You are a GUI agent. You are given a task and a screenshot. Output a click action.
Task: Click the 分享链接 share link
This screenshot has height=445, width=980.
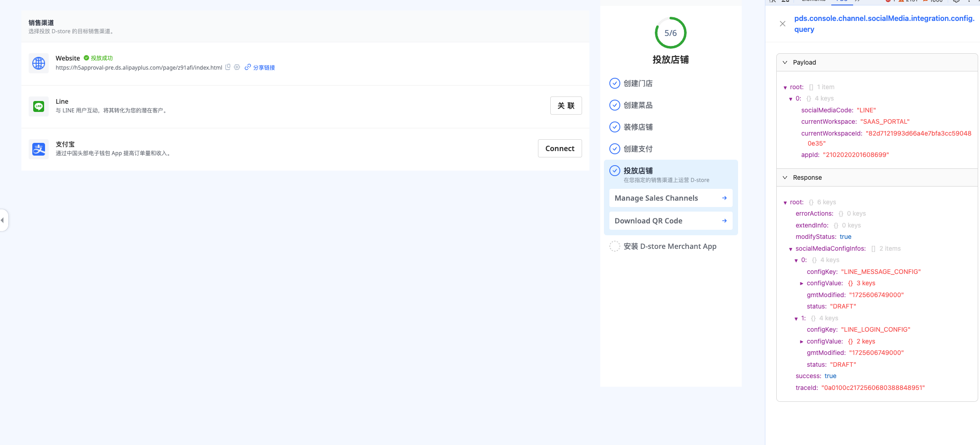260,67
